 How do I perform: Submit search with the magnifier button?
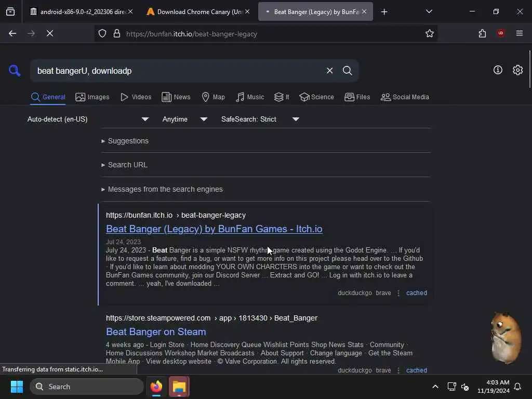pos(347,71)
